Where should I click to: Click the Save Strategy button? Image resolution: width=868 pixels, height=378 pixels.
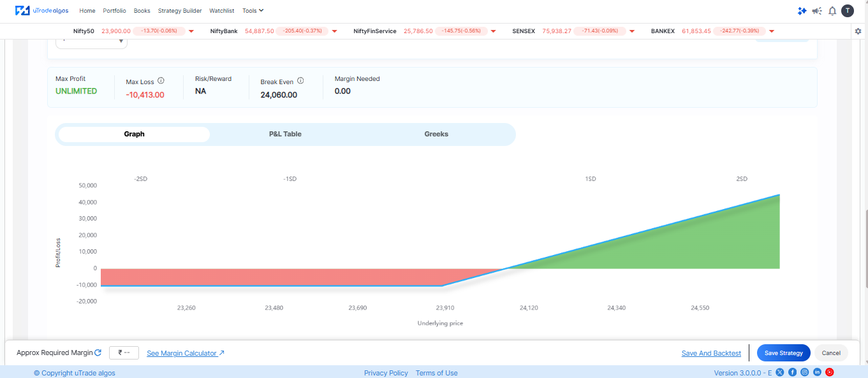click(x=784, y=353)
